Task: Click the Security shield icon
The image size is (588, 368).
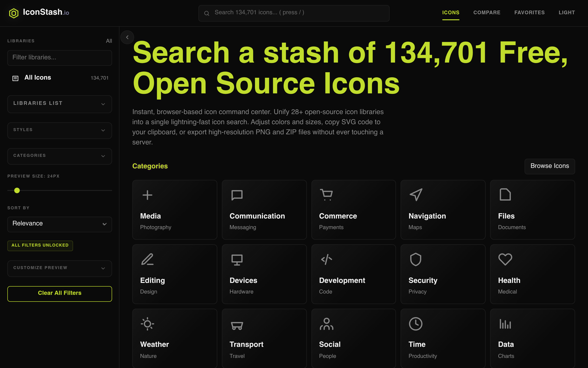Action: [x=416, y=259]
